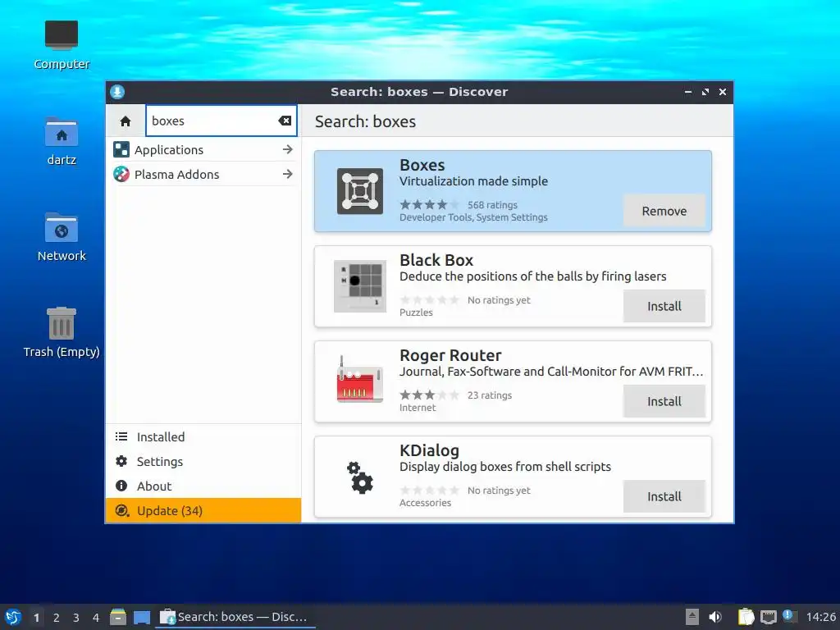Click the Discover window title icon

point(117,92)
